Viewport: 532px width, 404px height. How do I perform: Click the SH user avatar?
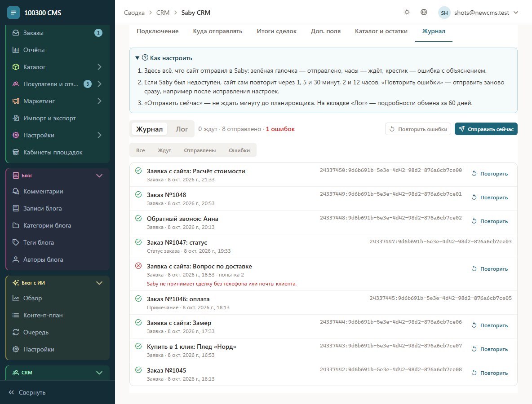(x=444, y=13)
